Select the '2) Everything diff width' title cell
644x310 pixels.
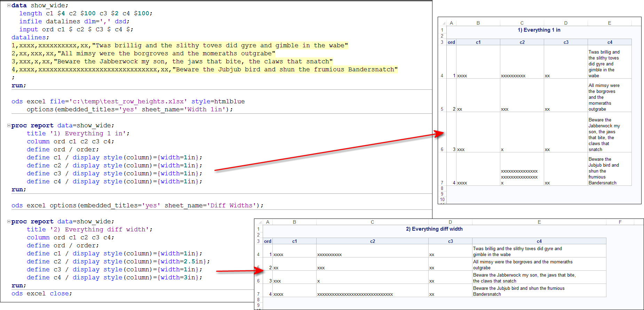point(434,229)
